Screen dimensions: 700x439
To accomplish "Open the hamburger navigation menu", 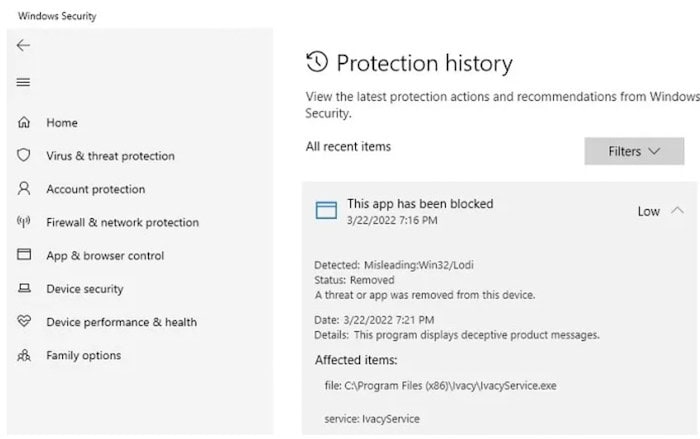I will coord(23,82).
